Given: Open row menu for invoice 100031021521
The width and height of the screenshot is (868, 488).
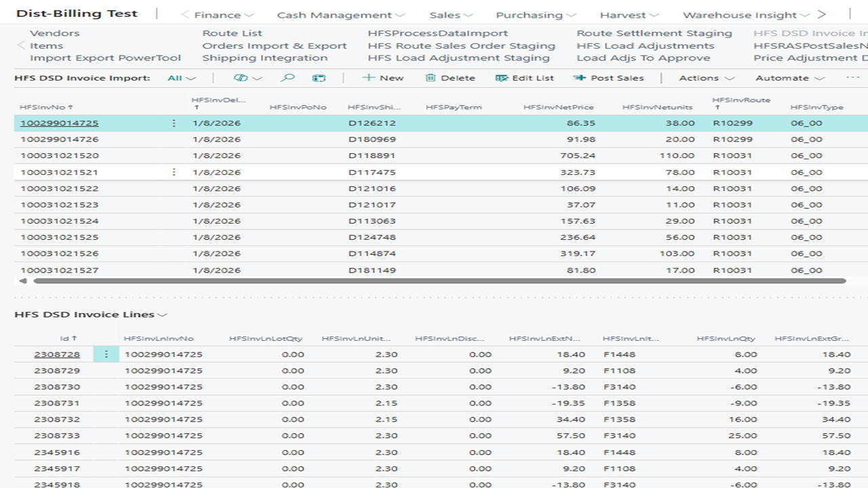Looking at the screenshot, I should [174, 172].
